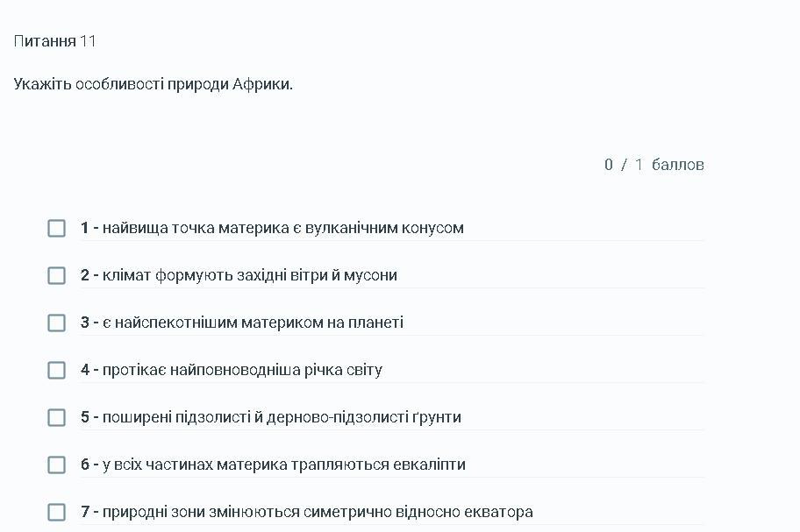800x532 pixels.
Task: Click the slash separator in the score indicator
Action: pos(624,165)
